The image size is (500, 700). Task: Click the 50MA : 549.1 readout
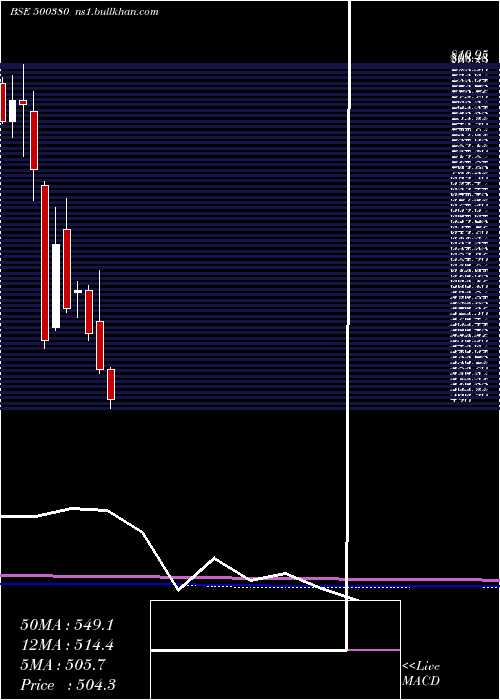click(x=67, y=625)
